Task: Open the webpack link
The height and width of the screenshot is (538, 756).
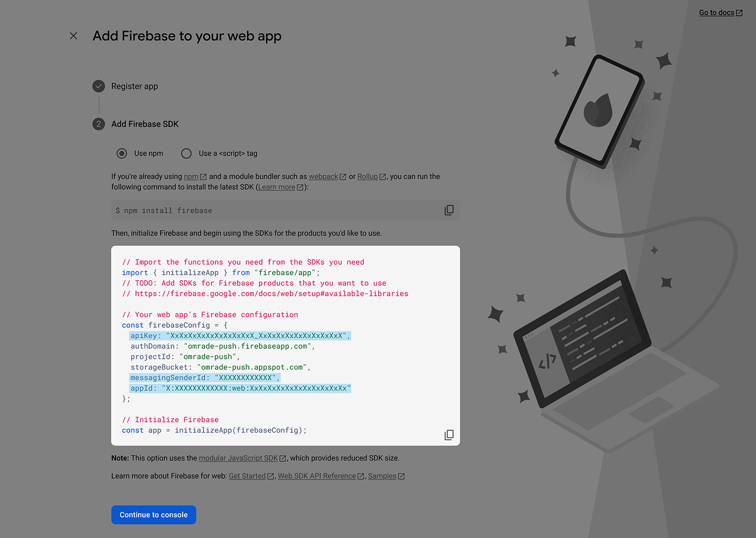Action: pyautogui.click(x=327, y=177)
